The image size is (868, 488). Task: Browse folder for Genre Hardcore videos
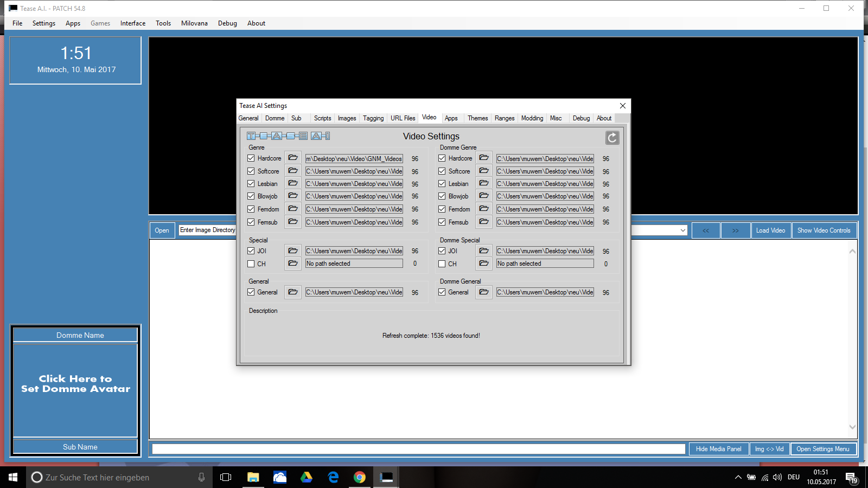[293, 158]
